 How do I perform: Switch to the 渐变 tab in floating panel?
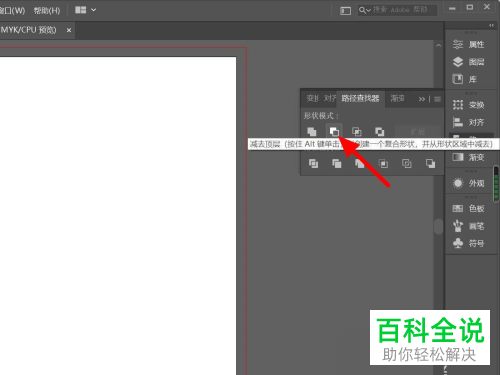coord(397,98)
